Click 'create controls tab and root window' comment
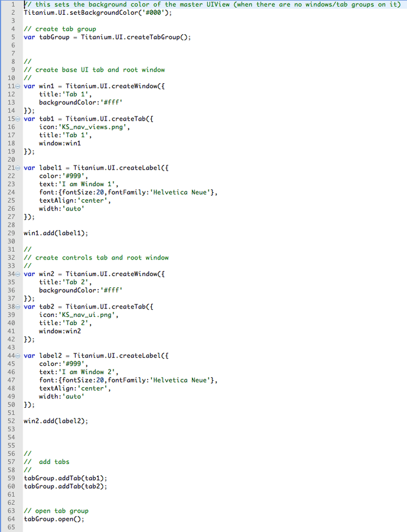The height and width of the screenshot is (532, 407). [x=96, y=258]
